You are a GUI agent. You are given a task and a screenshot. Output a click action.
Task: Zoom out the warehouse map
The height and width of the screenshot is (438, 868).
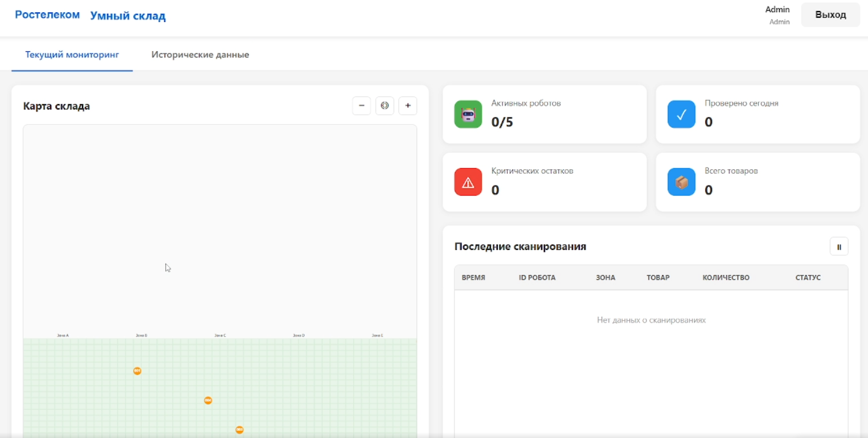pyautogui.click(x=361, y=106)
